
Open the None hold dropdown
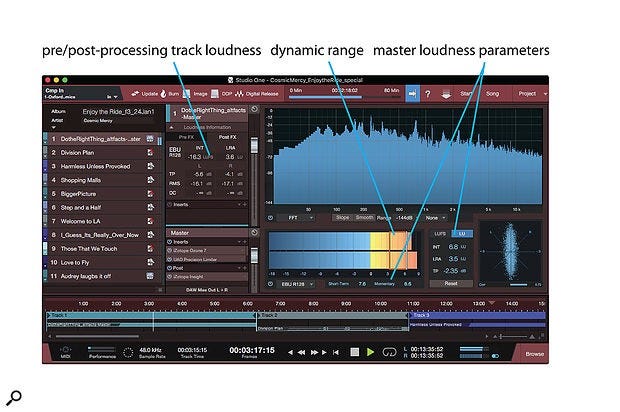[x=435, y=218]
